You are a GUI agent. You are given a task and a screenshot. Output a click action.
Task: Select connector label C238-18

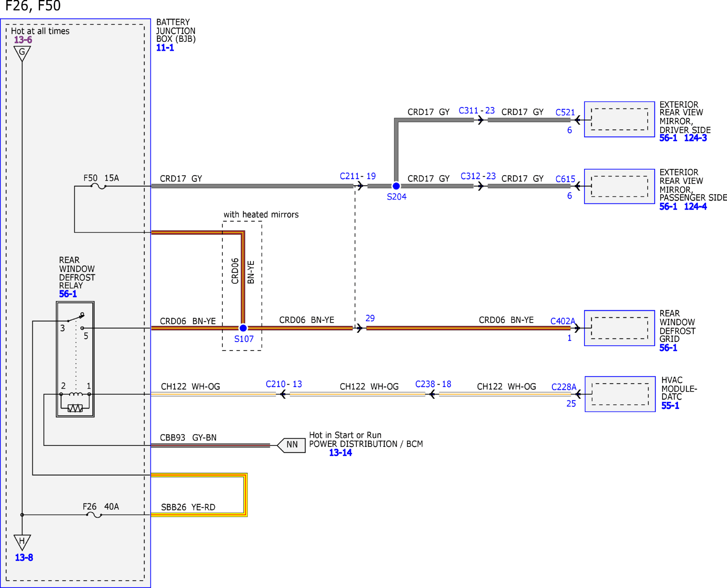tap(433, 384)
